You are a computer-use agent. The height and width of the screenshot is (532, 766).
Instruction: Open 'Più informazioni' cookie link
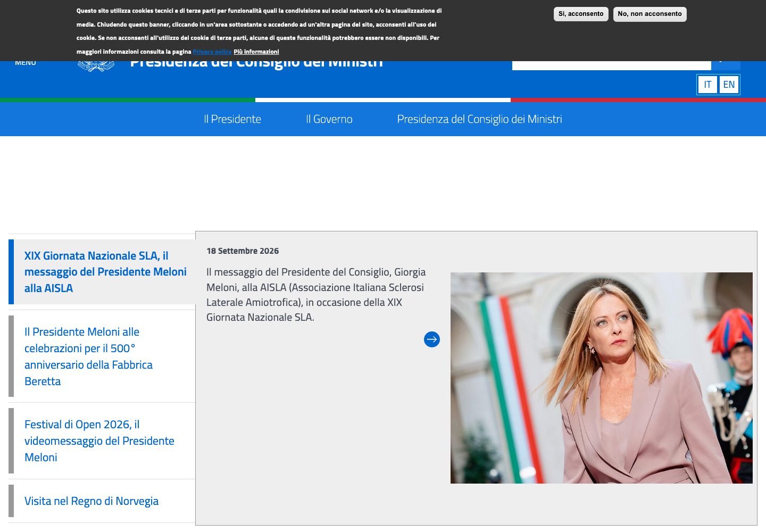[256, 52]
